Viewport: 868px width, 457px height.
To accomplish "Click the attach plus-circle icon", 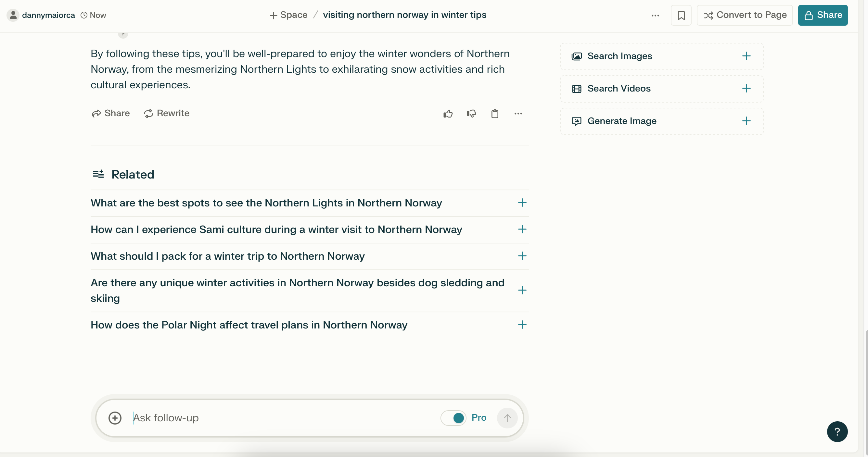I will (x=115, y=418).
